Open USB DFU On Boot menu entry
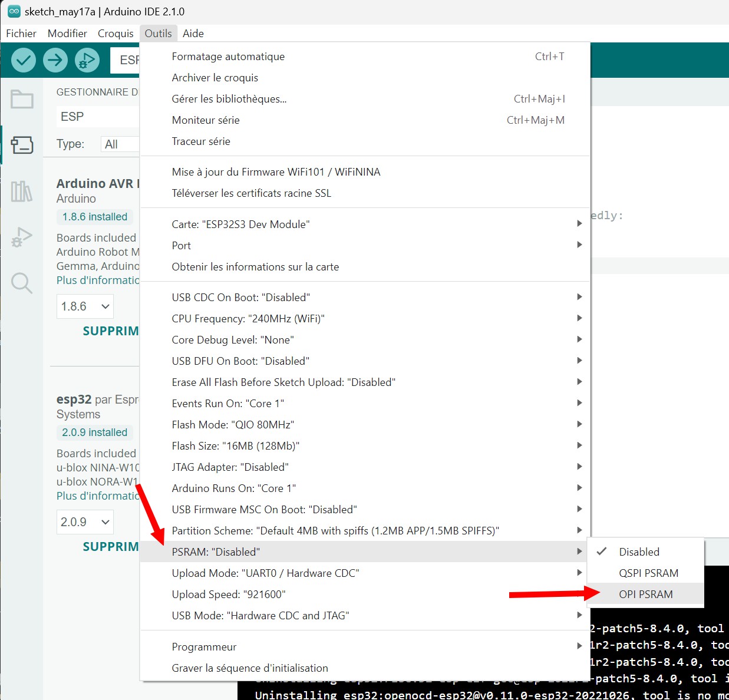The height and width of the screenshot is (700, 729). [365, 361]
